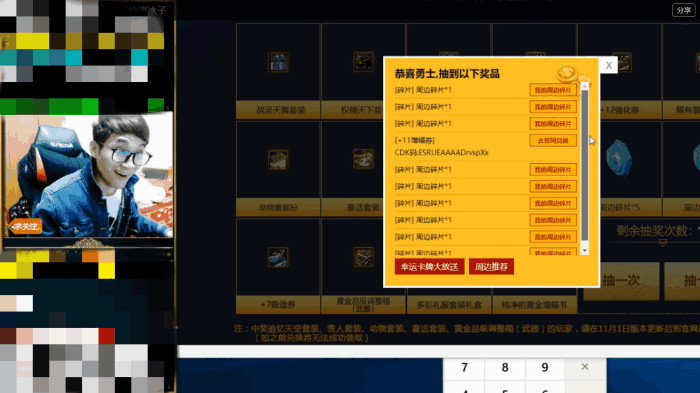Click the 战灵天舞套装 label

[x=280, y=110]
